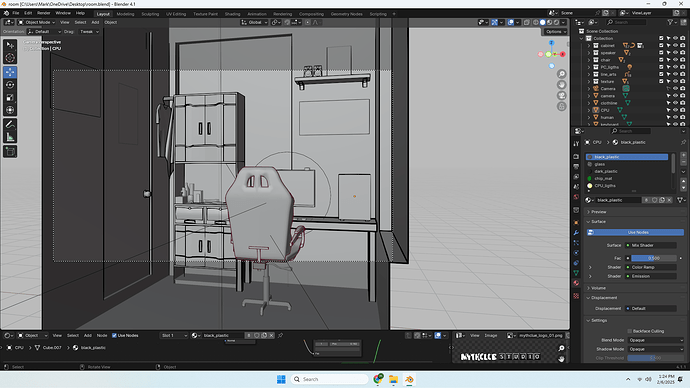Click the Mix Shader surface field
The height and width of the screenshot is (390, 690).
[651, 245]
